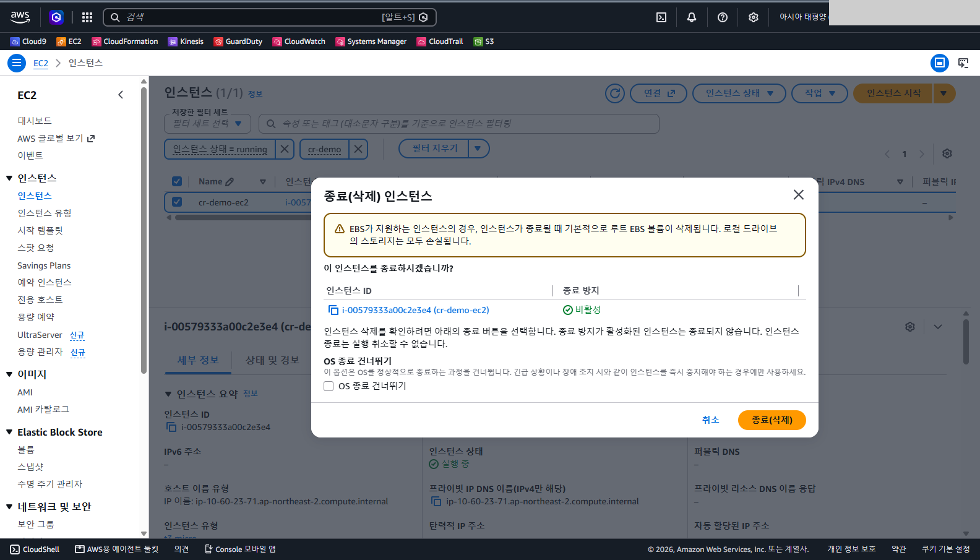Viewport: 980px width, 560px height.
Task: Toggle the select-all instances checkbox
Action: tap(177, 181)
